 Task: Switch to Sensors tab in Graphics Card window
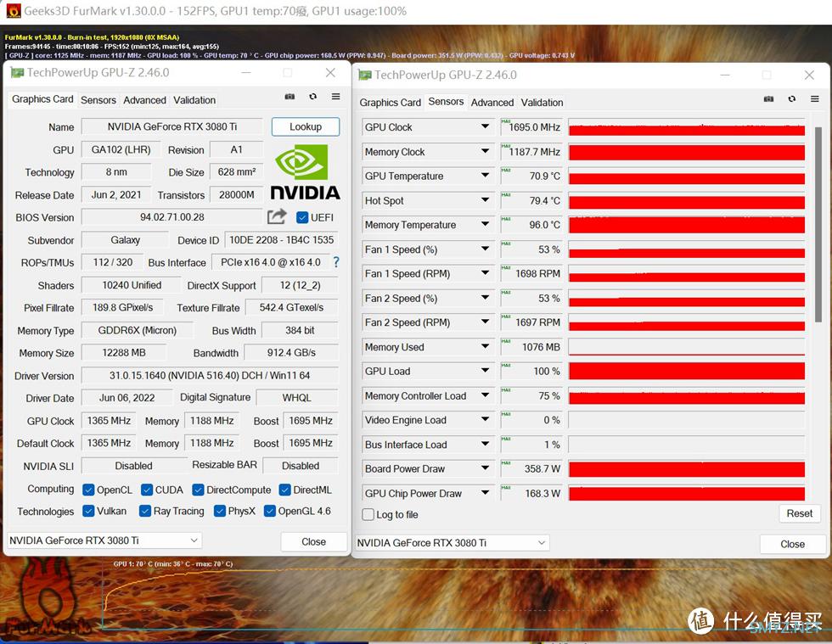[98, 100]
